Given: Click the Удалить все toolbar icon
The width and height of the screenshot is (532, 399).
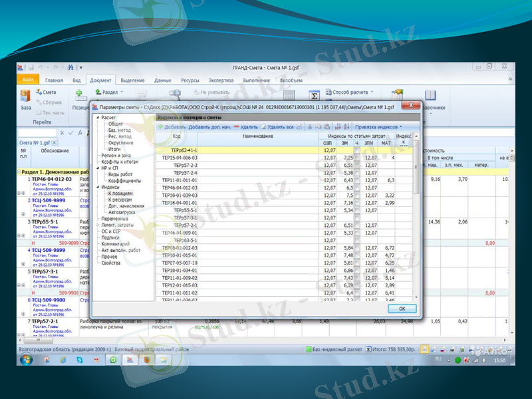Looking at the screenshot, I should [x=264, y=126].
